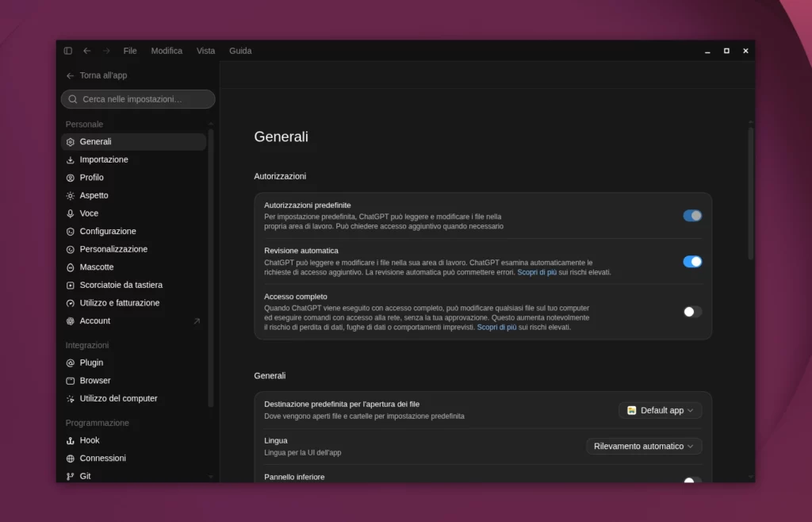The width and height of the screenshot is (812, 522).
Task: Open Scopri di più link under Accesso completo
Action: point(496,327)
